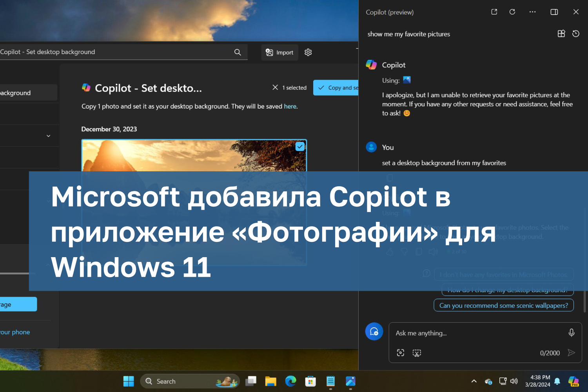Open Copilot chat in a new window

(x=494, y=12)
